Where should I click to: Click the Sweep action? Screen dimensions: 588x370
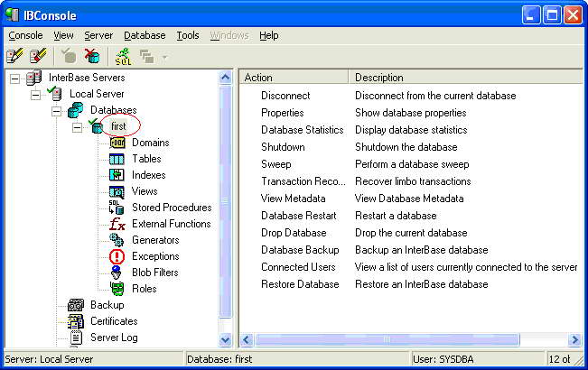[276, 164]
